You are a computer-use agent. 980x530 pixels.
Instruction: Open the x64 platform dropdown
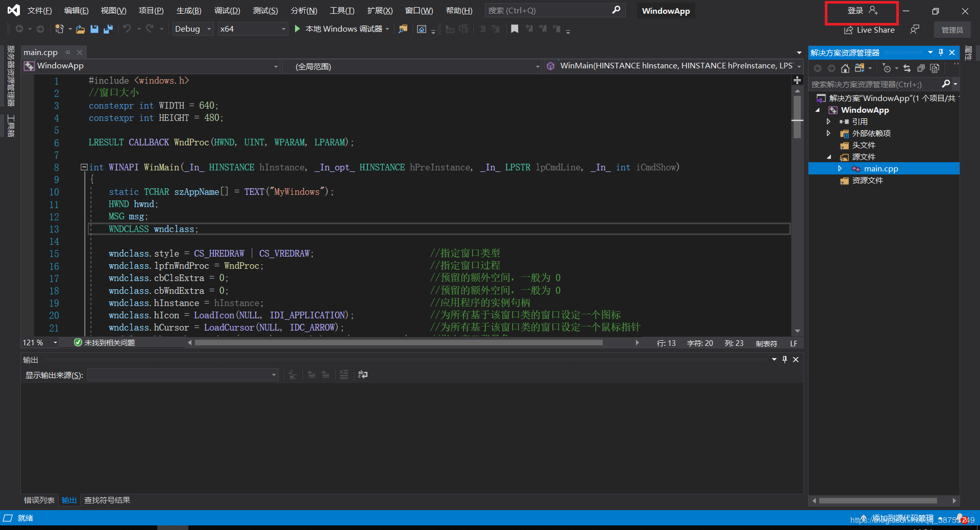coord(253,29)
